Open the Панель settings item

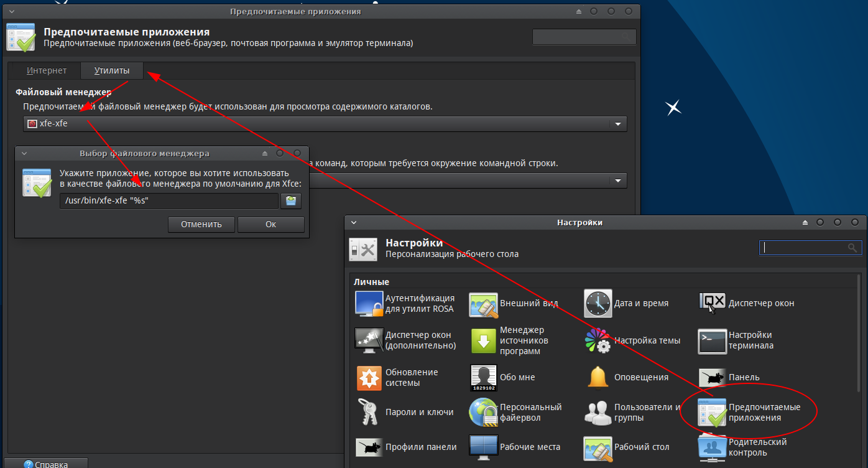729,377
